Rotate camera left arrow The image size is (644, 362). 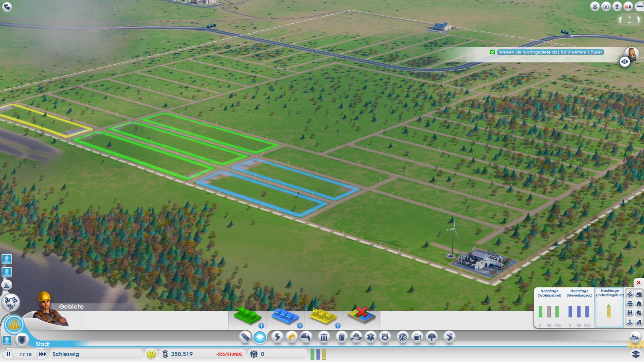pyautogui.click(x=621, y=20)
